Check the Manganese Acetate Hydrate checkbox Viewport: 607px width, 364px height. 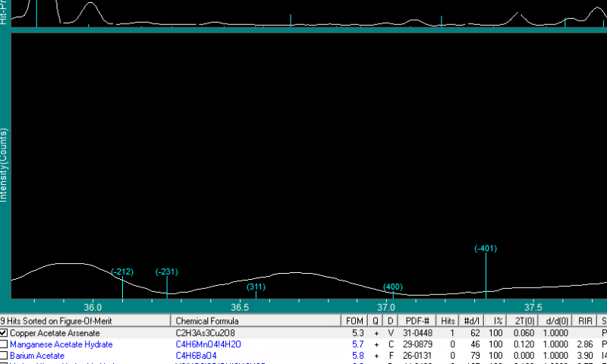[4, 344]
